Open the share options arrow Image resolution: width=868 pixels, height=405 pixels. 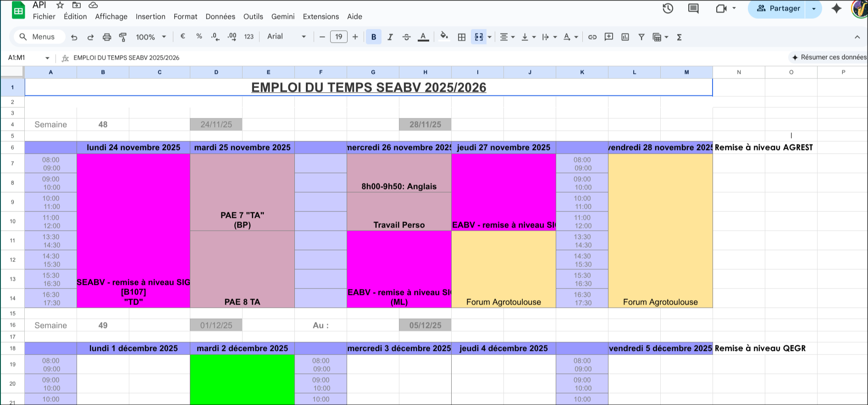[814, 8]
